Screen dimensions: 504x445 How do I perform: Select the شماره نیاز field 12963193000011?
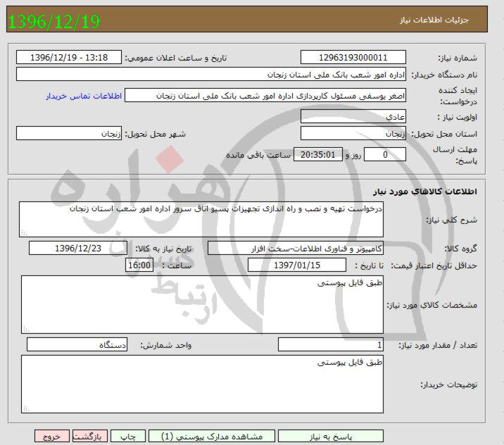click(x=353, y=58)
